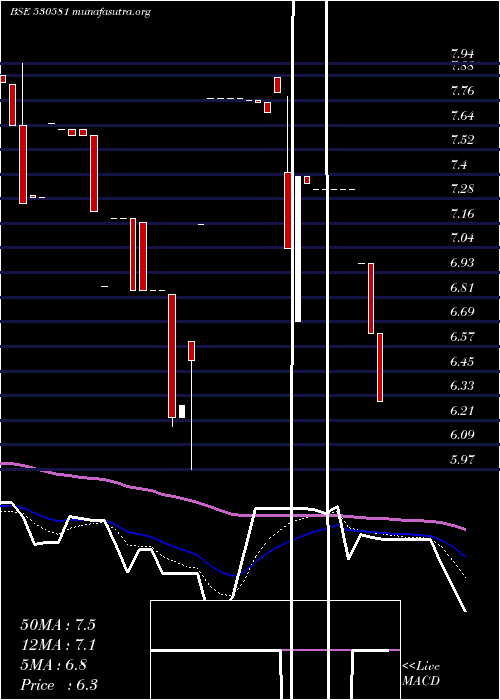Select the 6.45 price axis label
Viewport: 500px width, 700px height.
coord(462,361)
